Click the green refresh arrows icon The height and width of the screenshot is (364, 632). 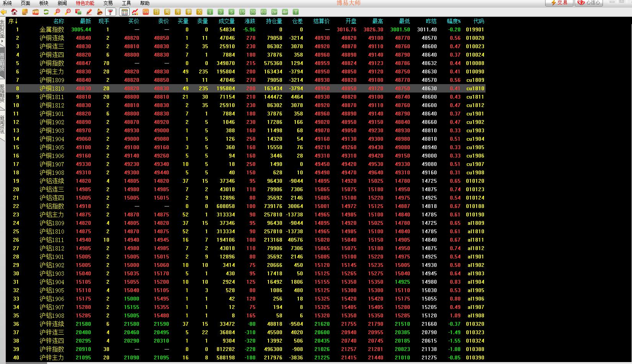(x=46, y=12)
